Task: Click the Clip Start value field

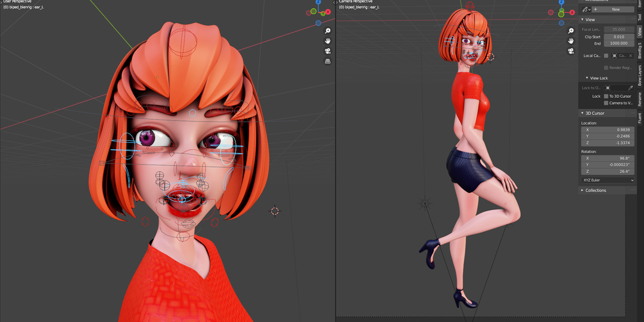Action: point(618,37)
